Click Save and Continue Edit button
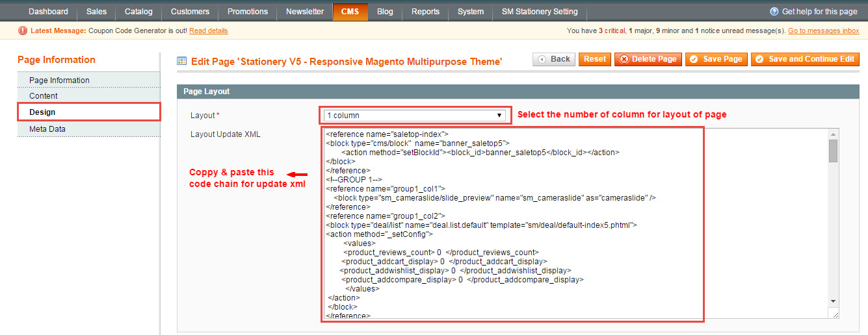868x335 pixels. (806, 59)
